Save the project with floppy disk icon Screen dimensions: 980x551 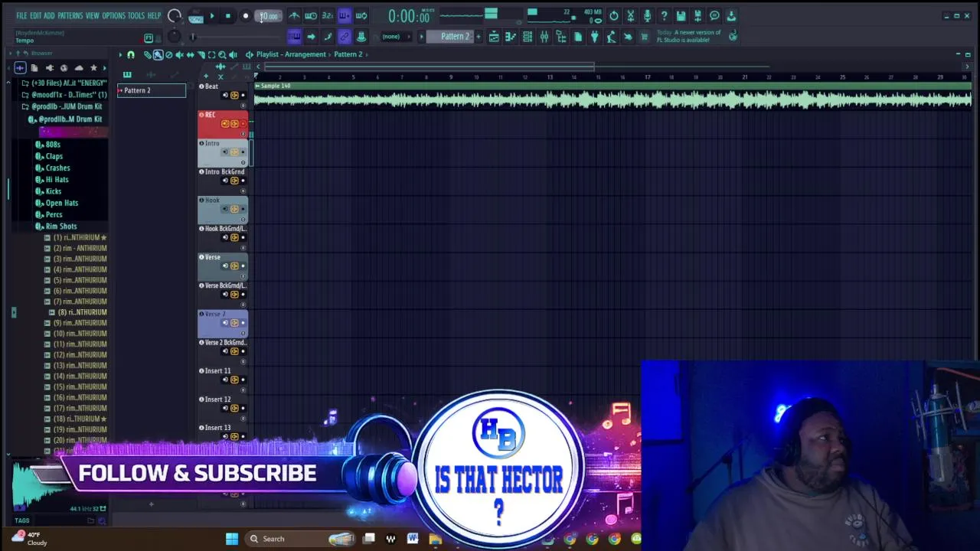pyautogui.click(x=681, y=15)
